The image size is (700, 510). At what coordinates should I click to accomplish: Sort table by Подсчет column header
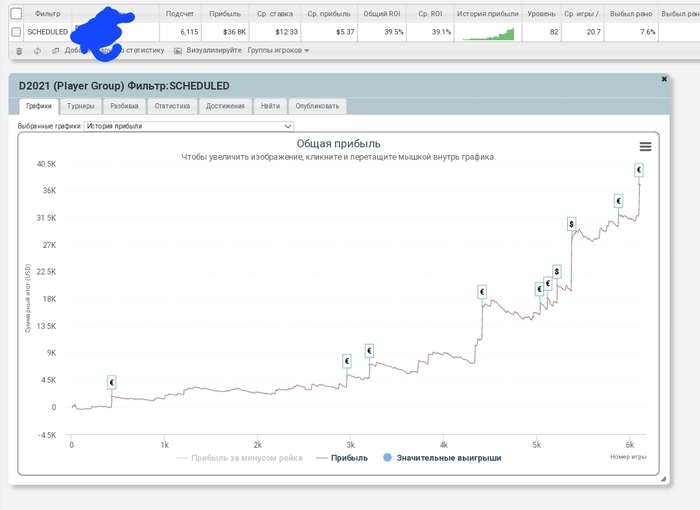[x=180, y=14]
